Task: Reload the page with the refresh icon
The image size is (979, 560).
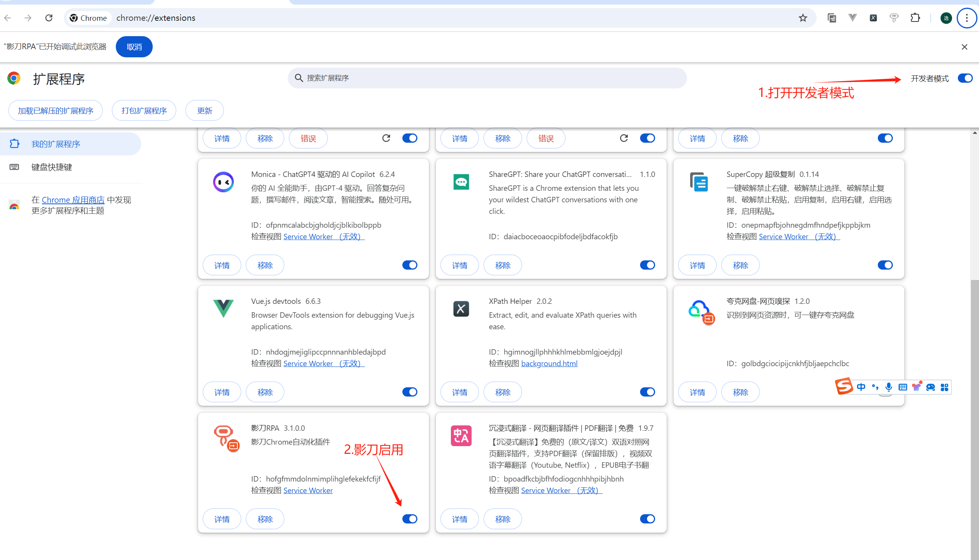Action: tap(49, 18)
